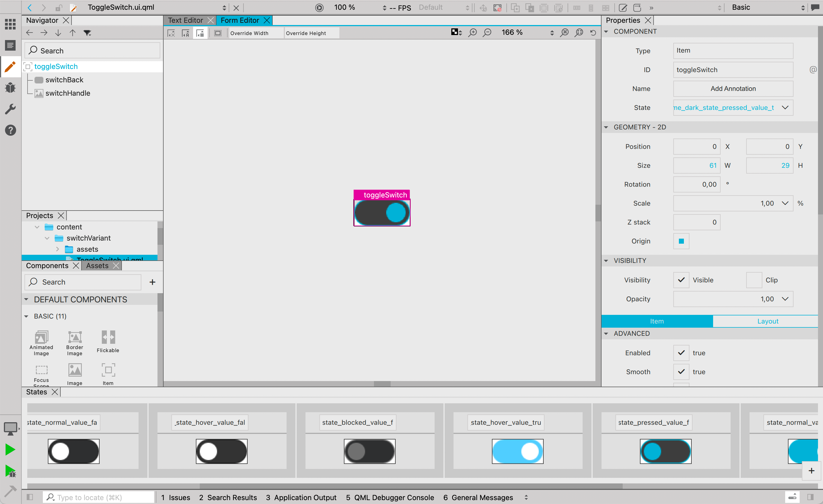Screen dimensions: 823x504
Task: Click the Welcome mode grid icon
Action: (x=10, y=24)
